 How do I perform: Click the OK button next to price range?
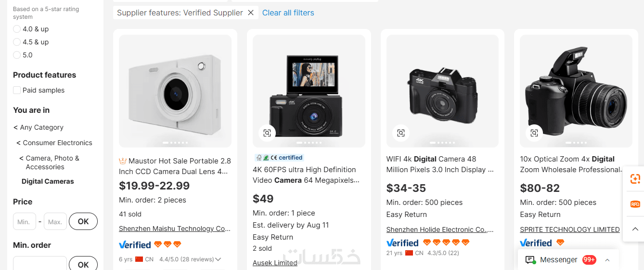pyautogui.click(x=83, y=222)
